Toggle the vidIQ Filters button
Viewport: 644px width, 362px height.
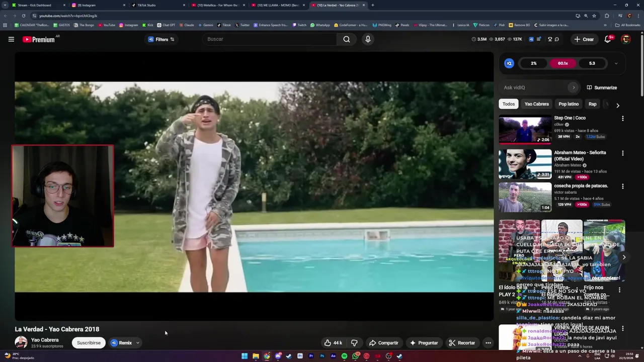click(161, 39)
